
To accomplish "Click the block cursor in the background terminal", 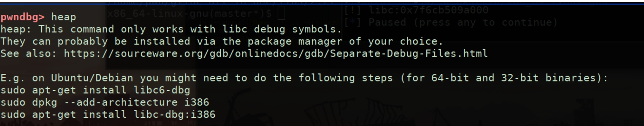I will pos(281,14).
